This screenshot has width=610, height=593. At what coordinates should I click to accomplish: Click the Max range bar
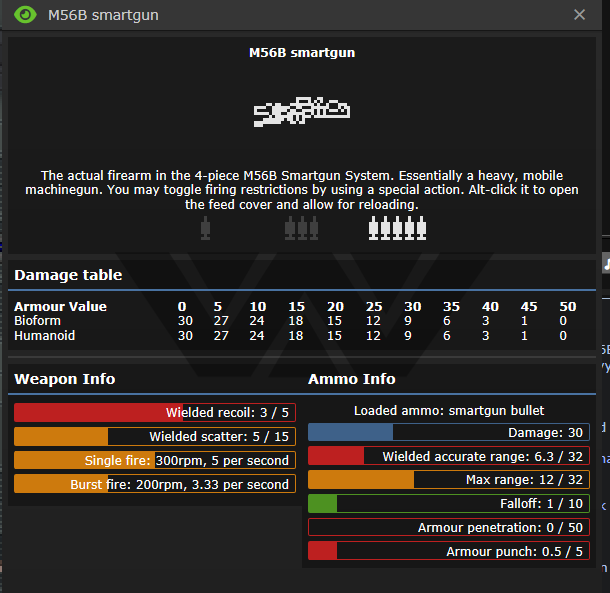448,480
